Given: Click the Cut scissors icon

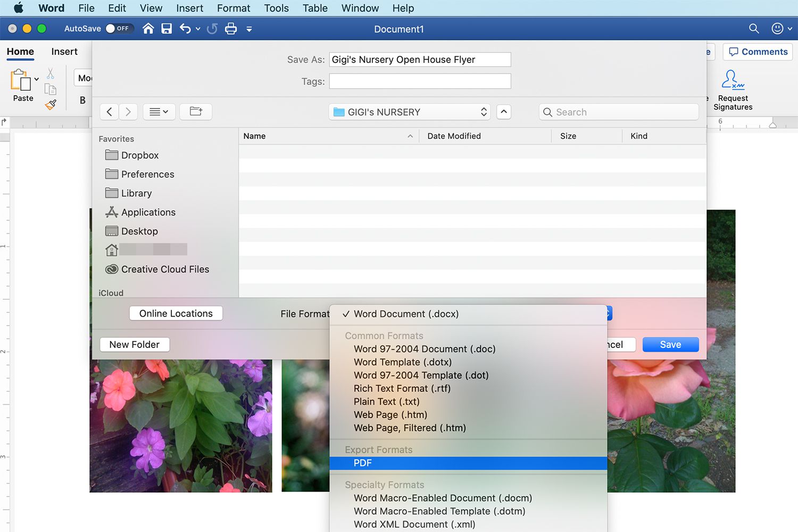Looking at the screenshot, I should point(51,73).
